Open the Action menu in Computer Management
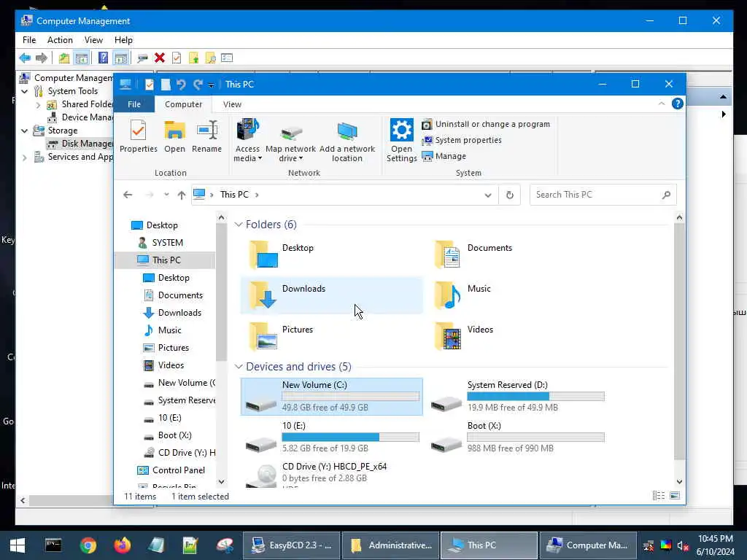Viewport: 747px width, 560px height. pos(60,40)
